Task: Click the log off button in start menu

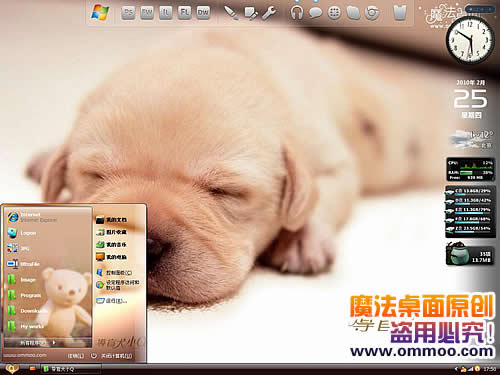Action: (76, 356)
